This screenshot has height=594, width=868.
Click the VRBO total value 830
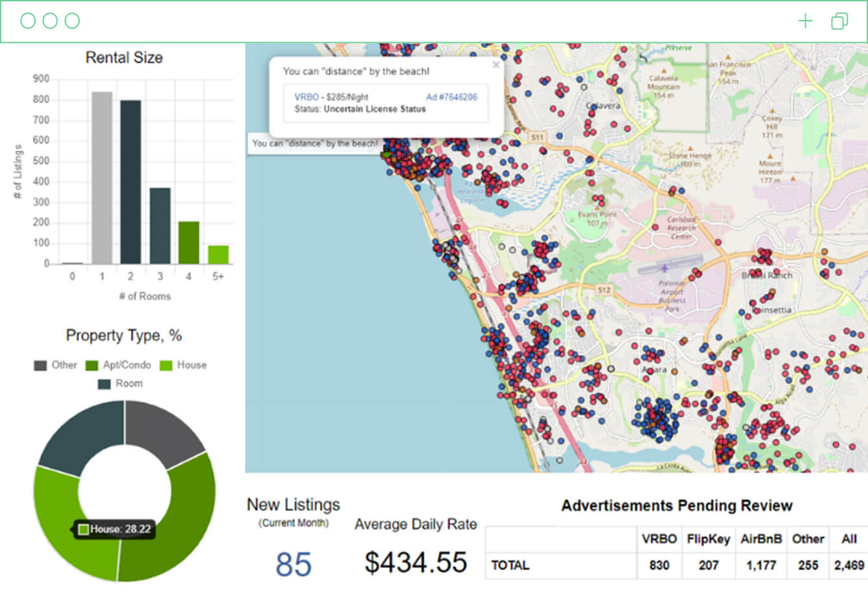coord(659,565)
